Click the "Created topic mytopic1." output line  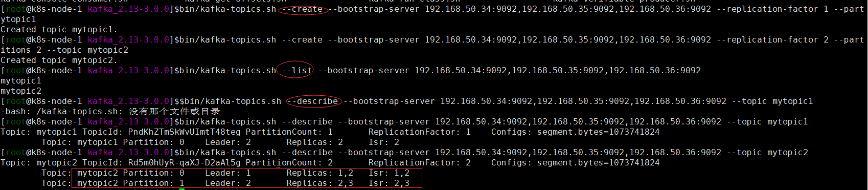[59, 30]
